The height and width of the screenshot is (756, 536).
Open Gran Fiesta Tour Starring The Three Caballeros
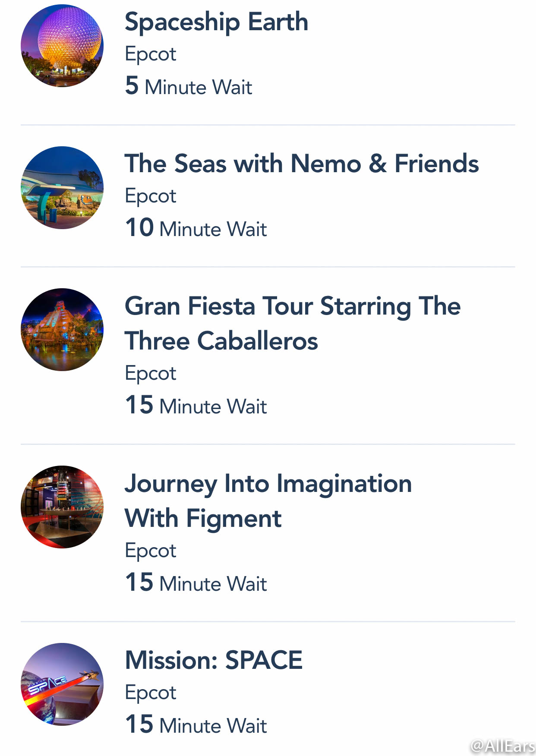[293, 324]
